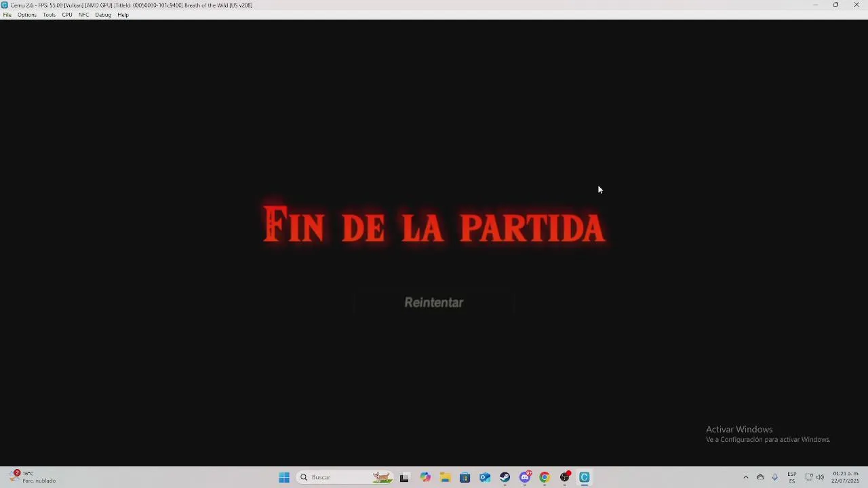
Task: Open the Help menu
Action: [123, 15]
